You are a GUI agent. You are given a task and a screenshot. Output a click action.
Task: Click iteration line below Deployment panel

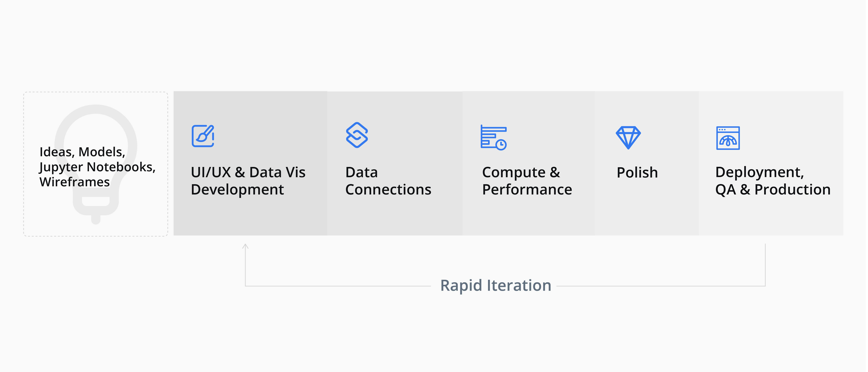coord(765,265)
